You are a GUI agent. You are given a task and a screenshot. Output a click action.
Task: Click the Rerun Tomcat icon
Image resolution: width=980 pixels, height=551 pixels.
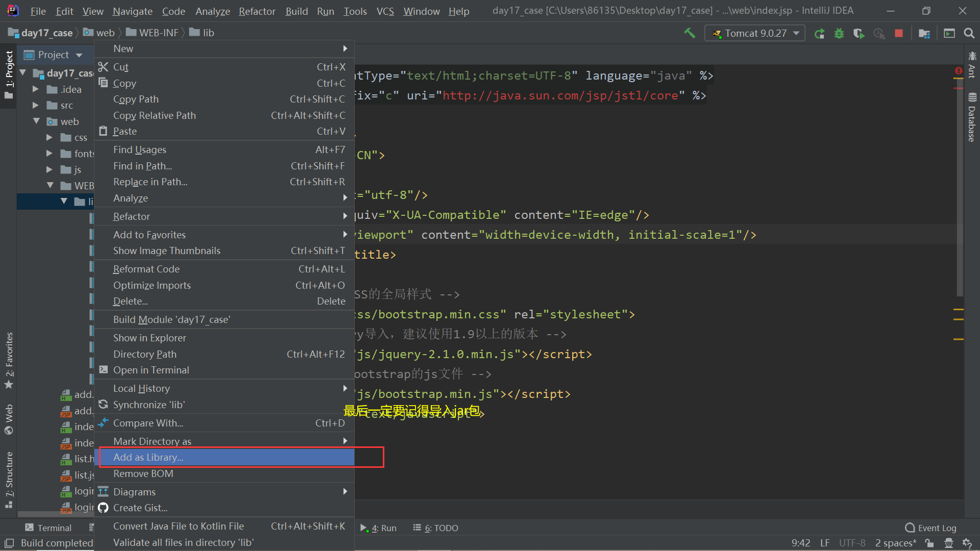click(819, 33)
